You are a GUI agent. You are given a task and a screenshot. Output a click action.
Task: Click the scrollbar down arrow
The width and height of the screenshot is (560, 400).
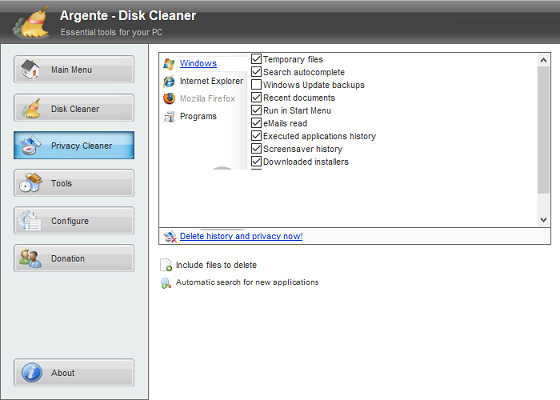tap(544, 220)
